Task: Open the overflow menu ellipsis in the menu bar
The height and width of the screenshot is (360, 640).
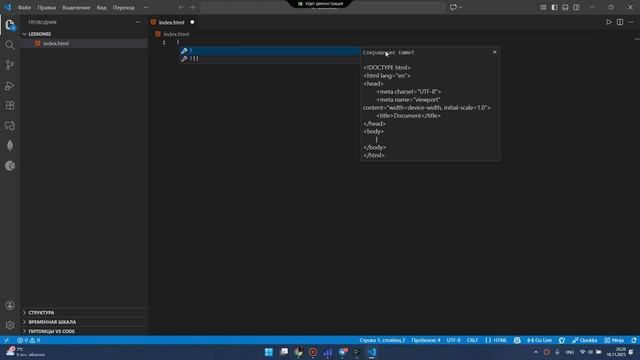Action: (x=146, y=7)
